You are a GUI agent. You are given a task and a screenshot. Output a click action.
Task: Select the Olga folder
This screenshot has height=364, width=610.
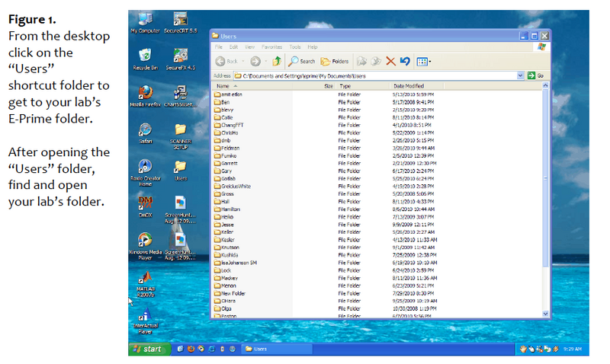click(x=223, y=308)
